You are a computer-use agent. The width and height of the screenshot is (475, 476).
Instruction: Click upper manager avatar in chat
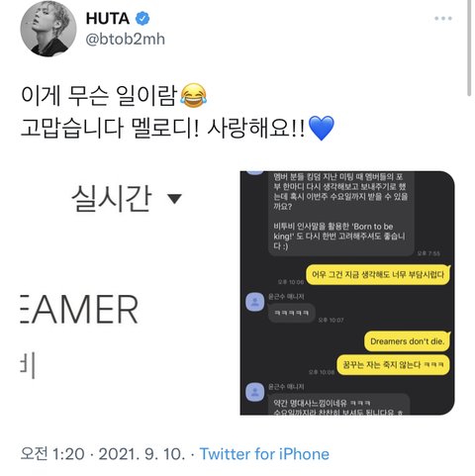point(254,302)
